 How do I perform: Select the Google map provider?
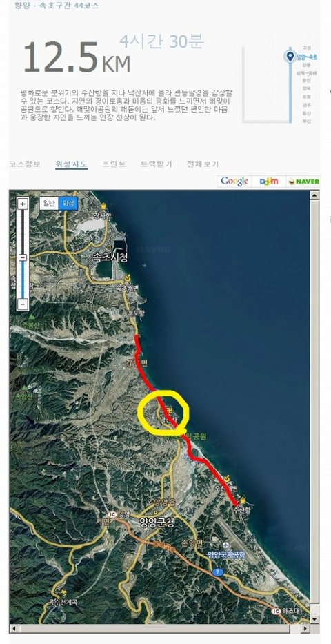pos(234,181)
